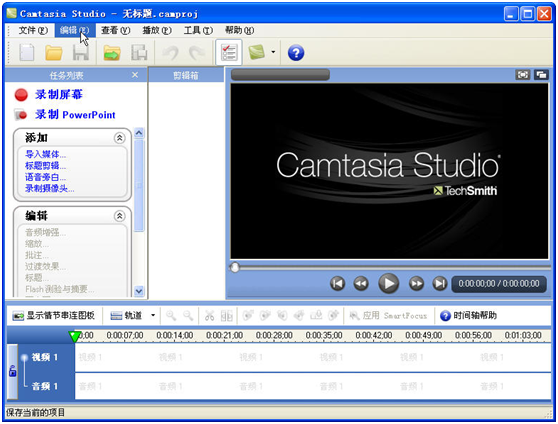Image resolution: width=558 pixels, height=424 pixels.
Task: Collapse the 编辑 section in the task list
Action: 120,216
